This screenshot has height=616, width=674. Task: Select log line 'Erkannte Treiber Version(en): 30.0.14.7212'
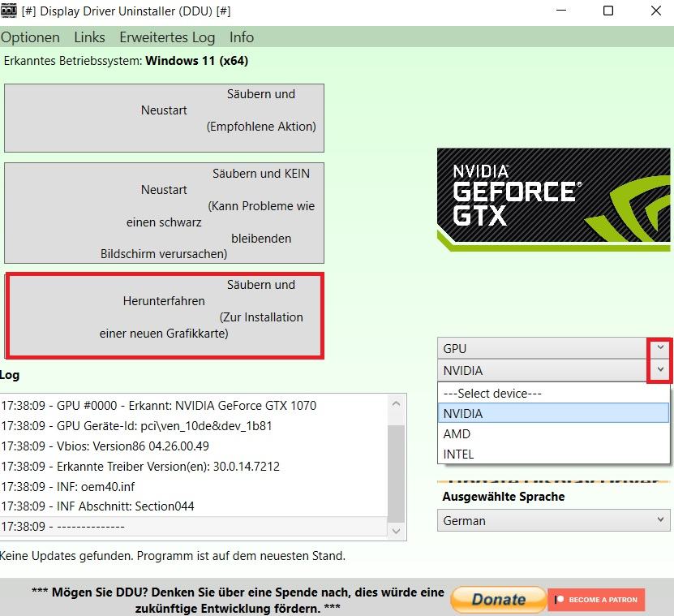pyautogui.click(x=195, y=466)
